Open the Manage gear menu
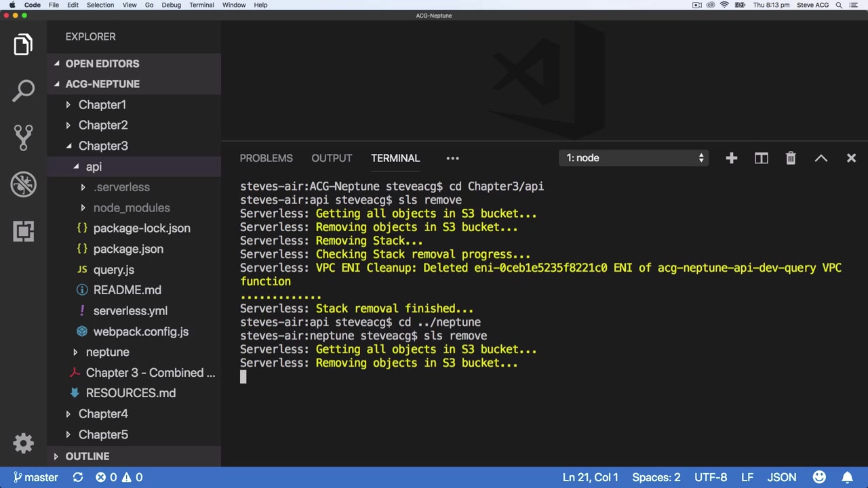The width and height of the screenshot is (868, 488). coord(23,443)
